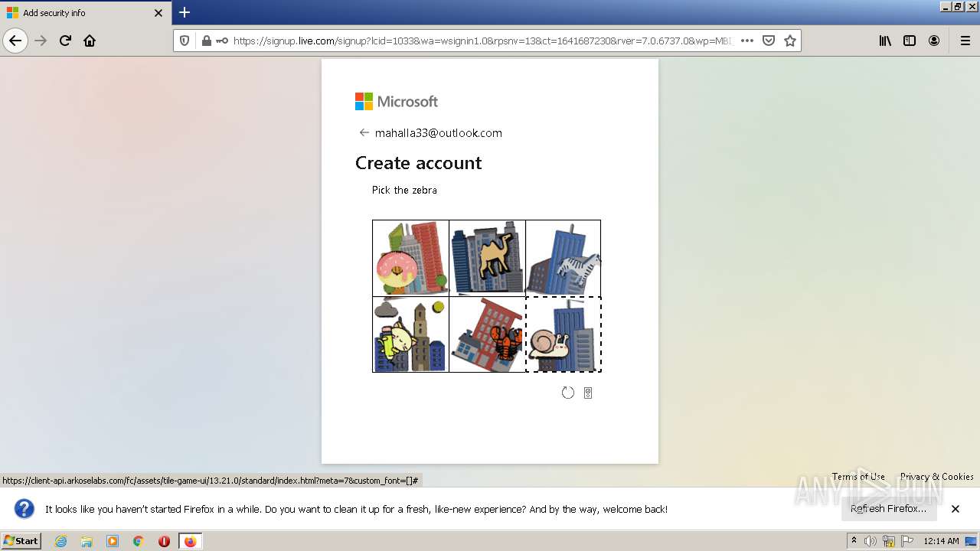
Task: Click the browser Forward arrow
Action: [41, 41]
